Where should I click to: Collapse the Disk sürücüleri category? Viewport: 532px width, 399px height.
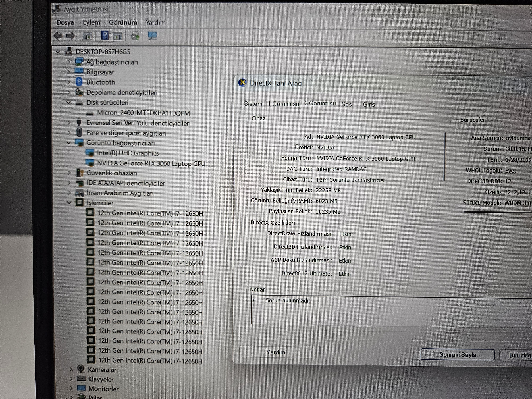(68, 102)
